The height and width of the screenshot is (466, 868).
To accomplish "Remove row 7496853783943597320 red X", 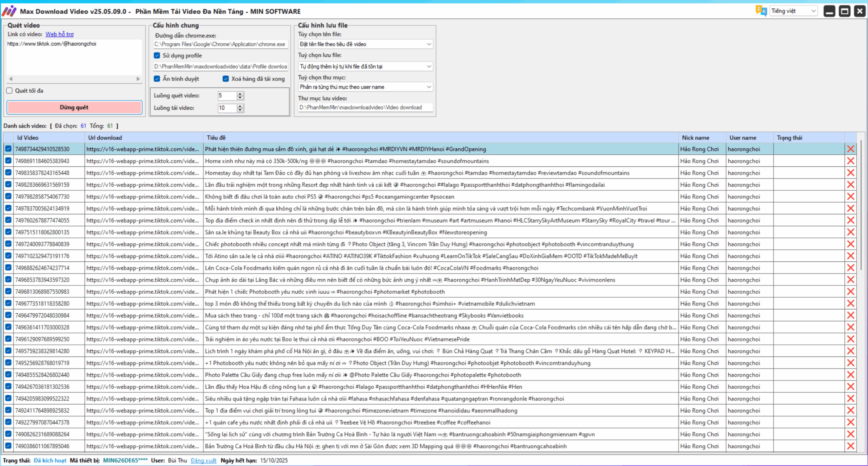I will [x=850, y=280].
